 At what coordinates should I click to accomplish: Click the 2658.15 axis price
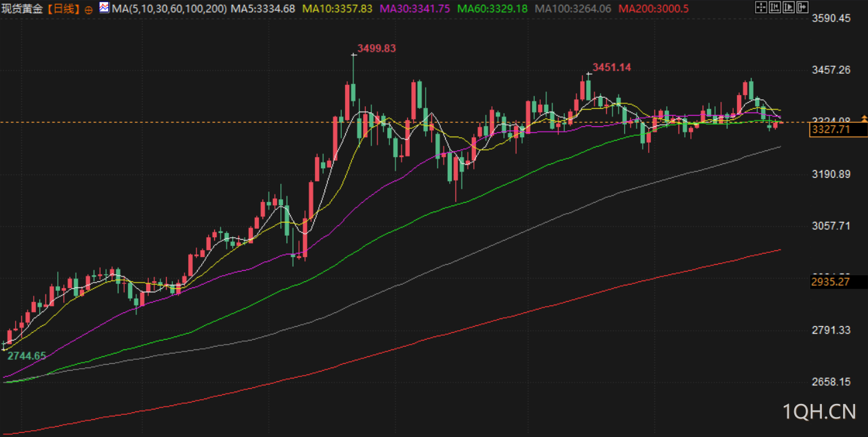pyautogui.click(x=831, y=381)
